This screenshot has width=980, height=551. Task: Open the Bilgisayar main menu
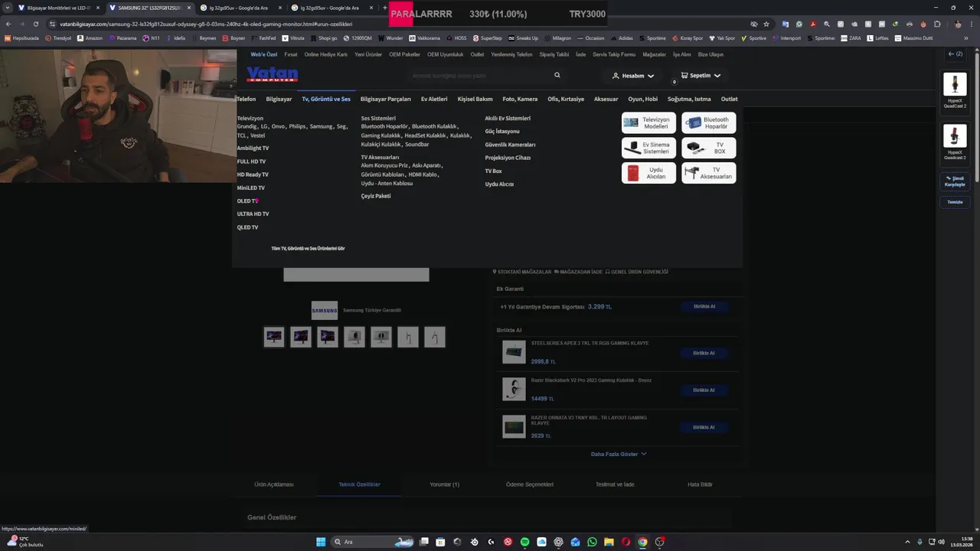click(279, 99)
